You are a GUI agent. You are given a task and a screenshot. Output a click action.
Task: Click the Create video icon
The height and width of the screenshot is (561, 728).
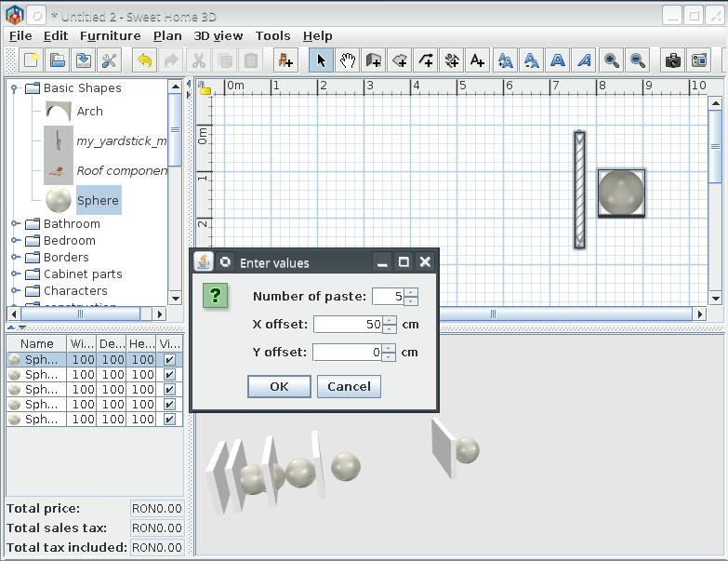[699, 60]
